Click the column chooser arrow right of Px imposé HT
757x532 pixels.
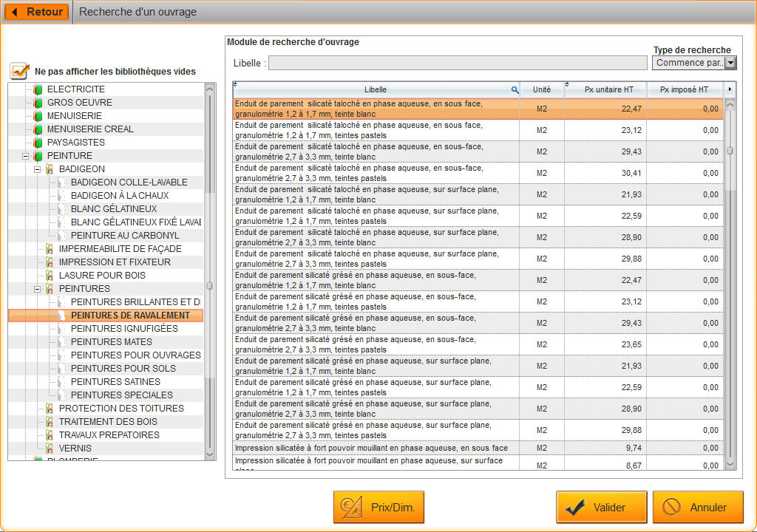click(730, 89)
